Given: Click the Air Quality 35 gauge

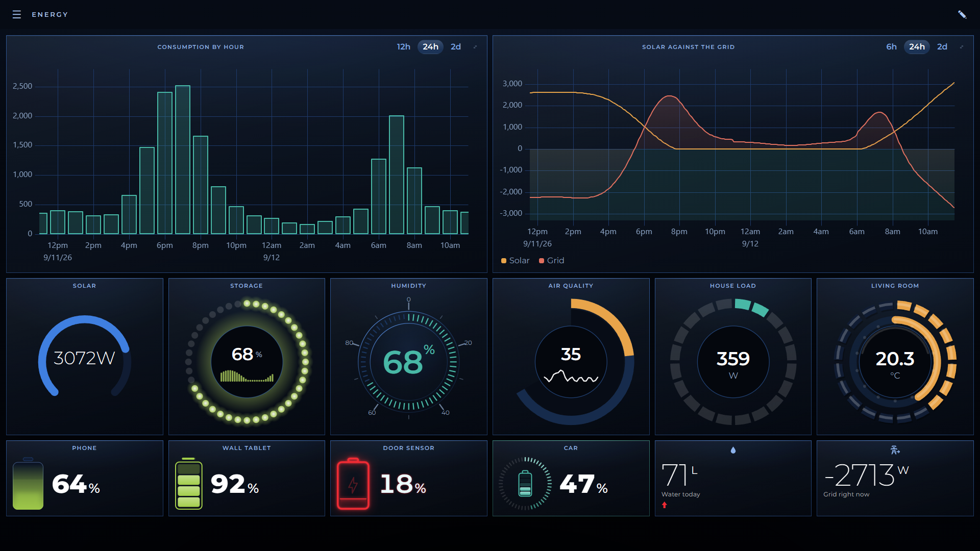Looking at the screenshot, I should (571, 362).
